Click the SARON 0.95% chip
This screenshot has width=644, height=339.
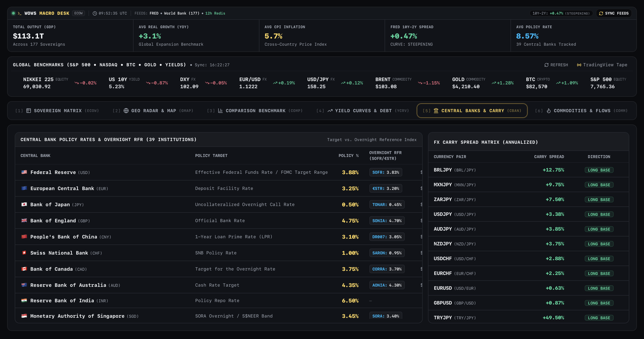click(387, 253)
